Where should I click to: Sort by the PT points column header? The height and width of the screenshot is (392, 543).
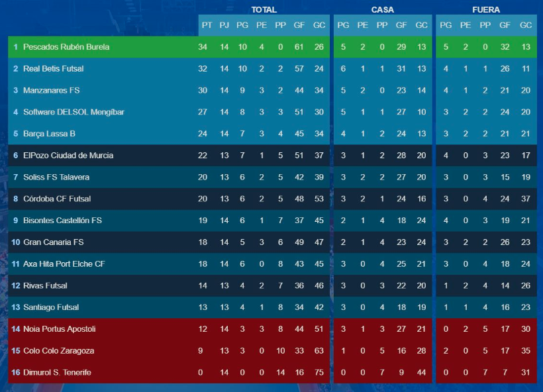207,25
